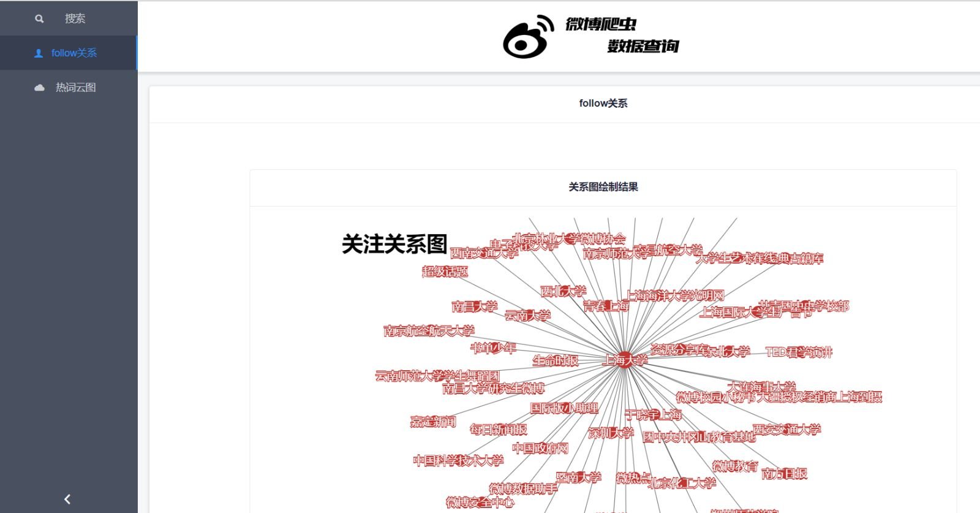Screen dimensions: 980x513
Task: Click the 云南大学 node label
Action: pyautogui.click(x=527, y=316)
